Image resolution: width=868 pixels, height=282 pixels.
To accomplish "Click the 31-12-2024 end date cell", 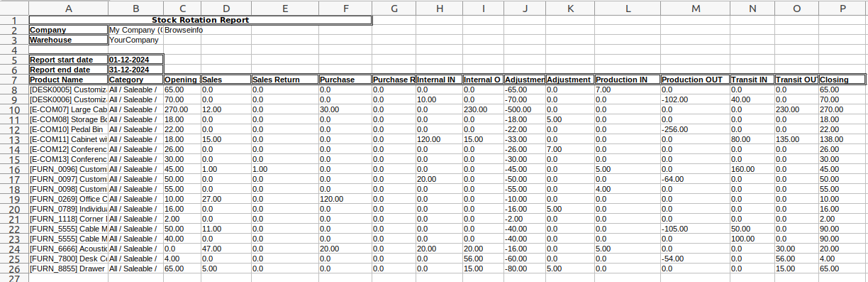I will click(136, 70).
